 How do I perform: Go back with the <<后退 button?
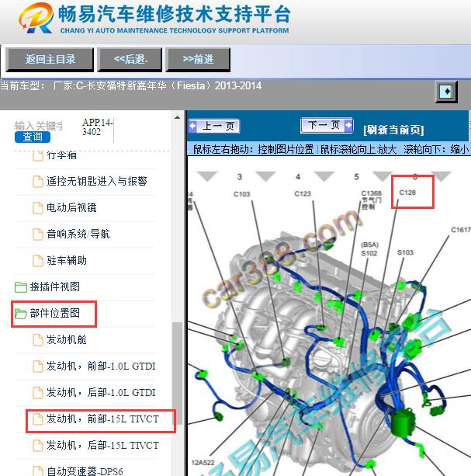(130, 60)
